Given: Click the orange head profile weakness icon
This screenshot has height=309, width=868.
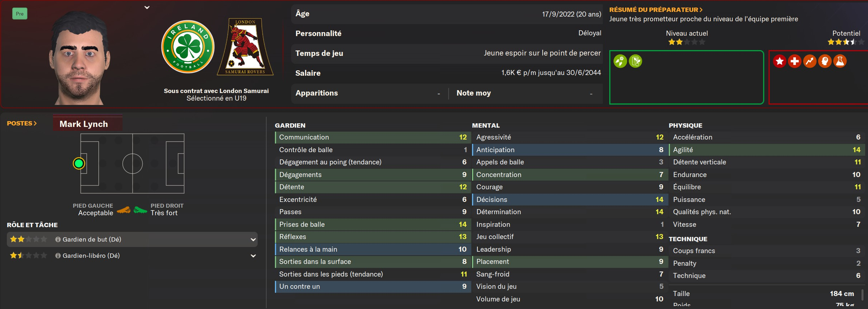Looking at the screenshot, I should (x=825, y=61).
